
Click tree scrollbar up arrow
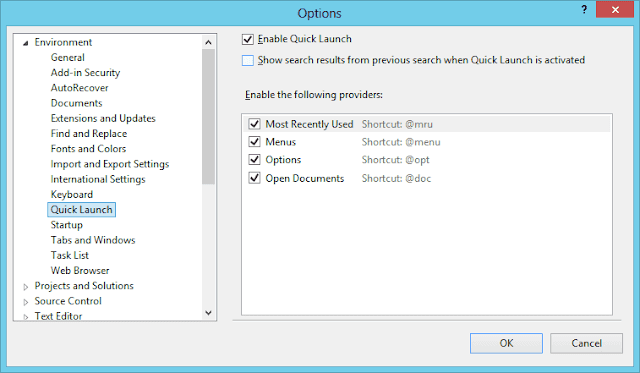[x=208, y=42]
